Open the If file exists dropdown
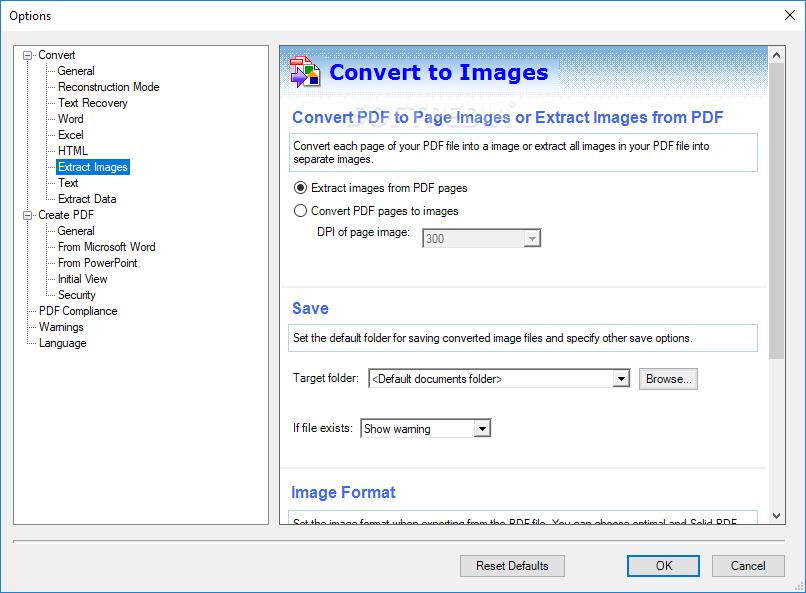806x593 pixels. tap(482, 429)
